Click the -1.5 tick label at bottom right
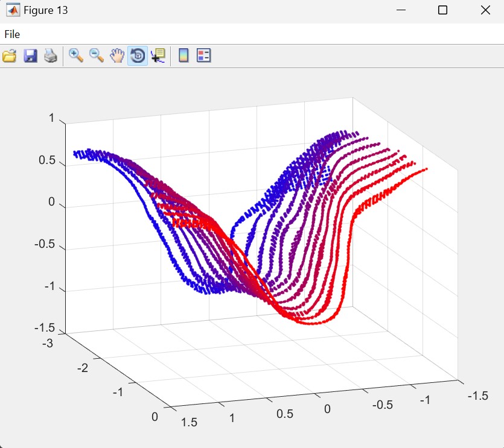 pos(477,395)
